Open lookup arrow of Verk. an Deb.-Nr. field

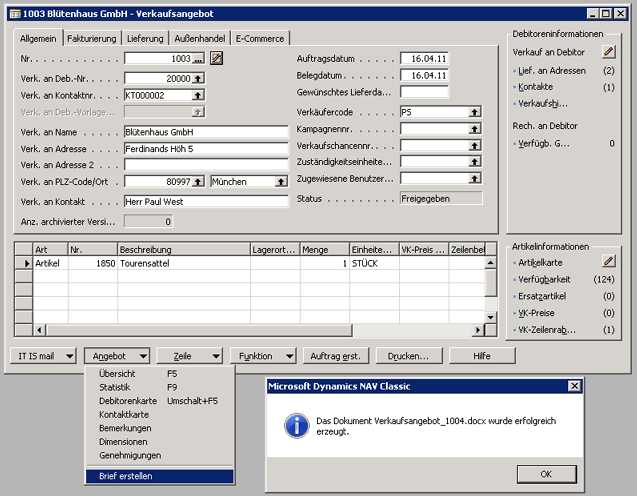(x=198, y=78)
